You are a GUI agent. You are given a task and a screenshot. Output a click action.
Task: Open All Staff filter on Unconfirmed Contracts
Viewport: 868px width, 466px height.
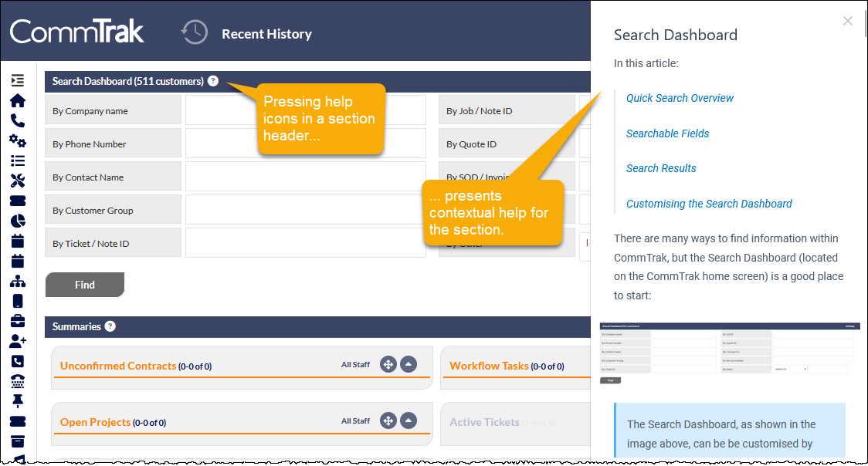[x=355, y=365]
